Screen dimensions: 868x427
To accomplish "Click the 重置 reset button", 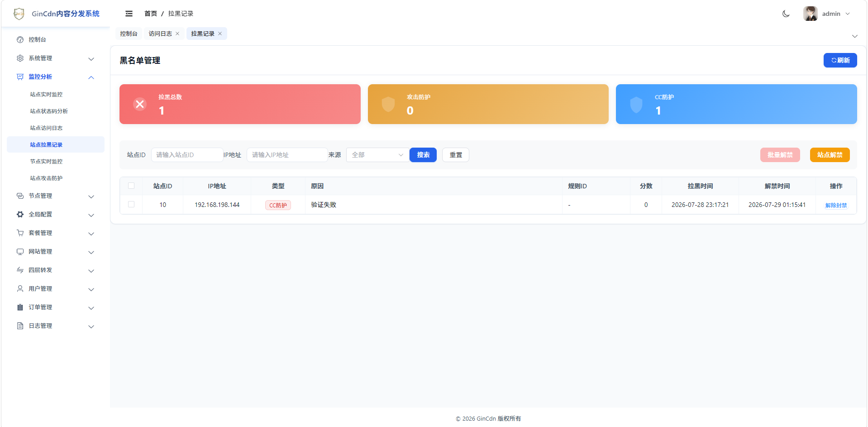I will click(x=456, y=155).
